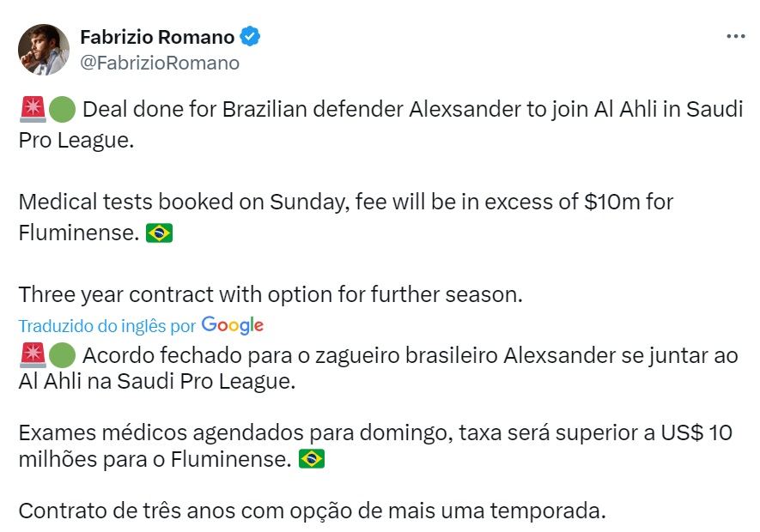760x532 pixels.
Task: Click the Google logo beside translation label
Action: (x=233, y=325)
